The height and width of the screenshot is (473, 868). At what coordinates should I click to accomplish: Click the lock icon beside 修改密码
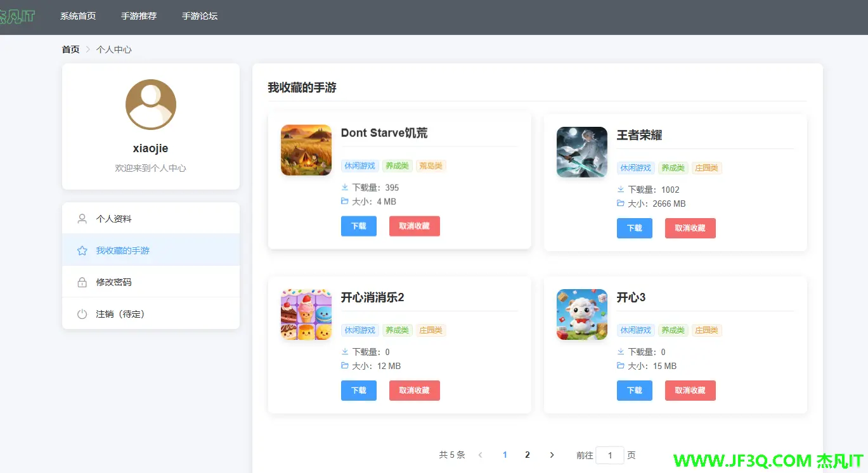[81, 282]
